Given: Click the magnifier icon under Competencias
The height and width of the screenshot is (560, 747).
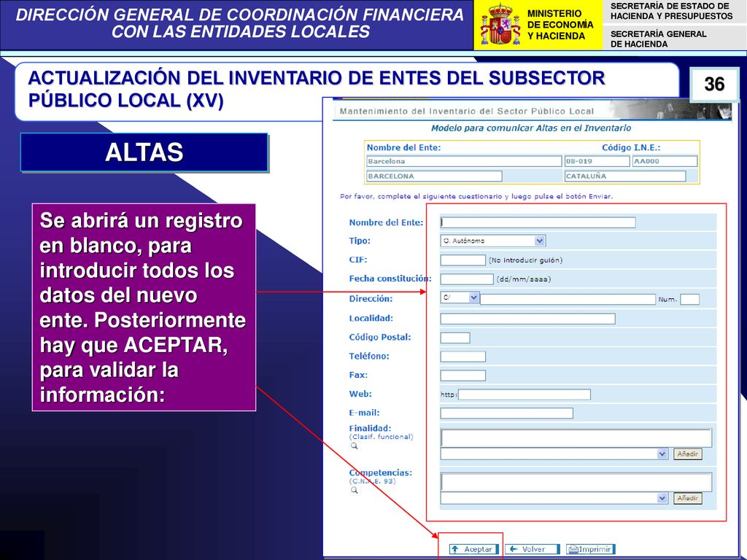Looking at the screenshot, I should tap(355, 490).
